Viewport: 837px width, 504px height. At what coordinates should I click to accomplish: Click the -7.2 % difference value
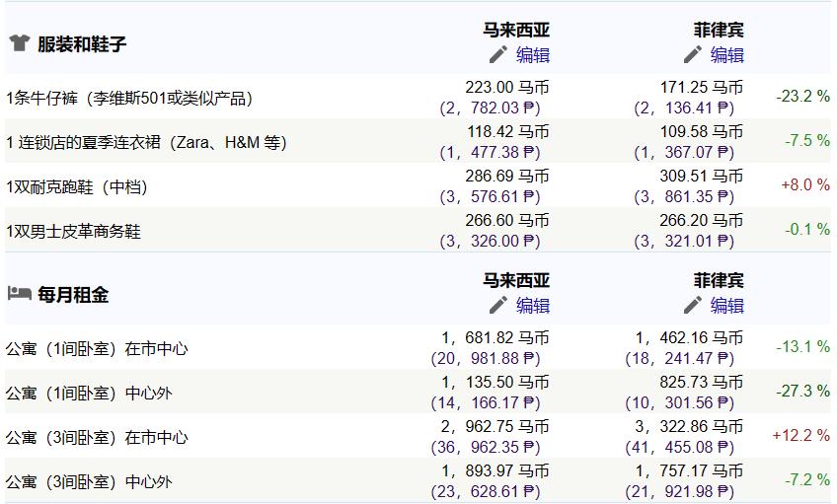coord(807,479)
